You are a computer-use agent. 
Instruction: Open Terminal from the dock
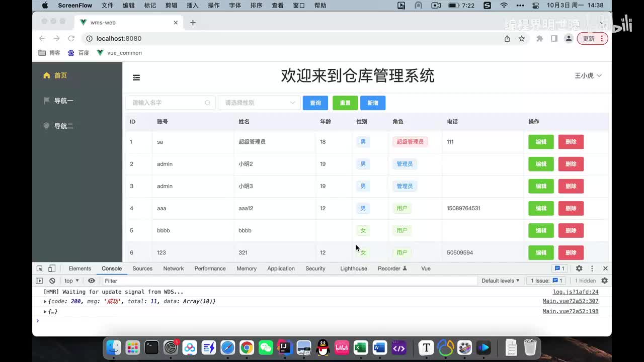click(151, 347)
